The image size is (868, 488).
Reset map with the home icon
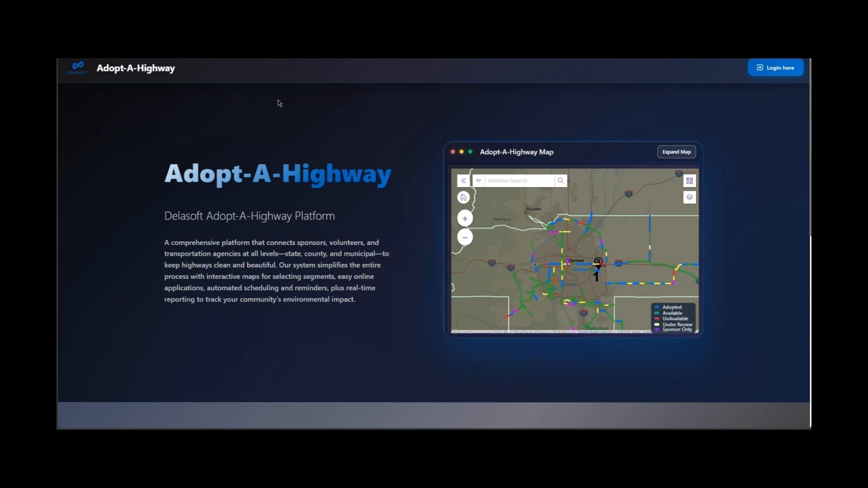(x=463, y=197)
